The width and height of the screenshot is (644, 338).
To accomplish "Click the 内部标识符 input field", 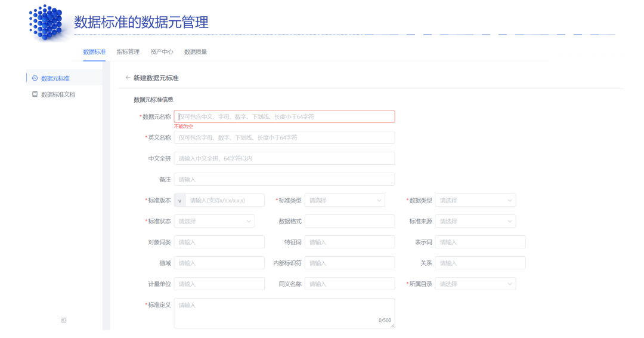I will [x=349, y=263].
